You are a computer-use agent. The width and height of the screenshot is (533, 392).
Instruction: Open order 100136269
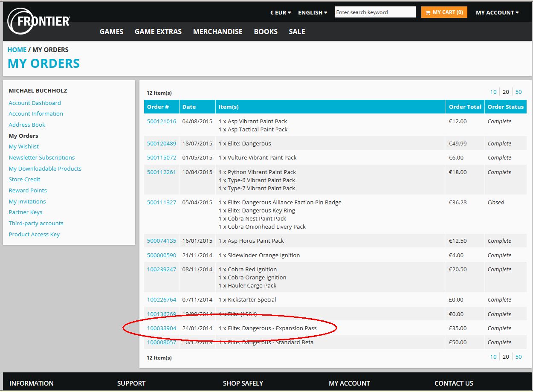[x=162, y=314]
